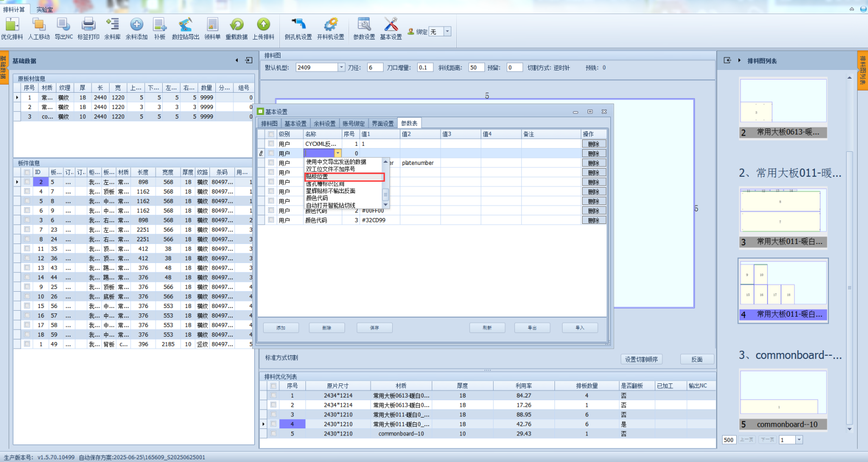Click the dropdown list's down scroll arrow
This screenshot has width=868, height=462.
pos(386,205)
